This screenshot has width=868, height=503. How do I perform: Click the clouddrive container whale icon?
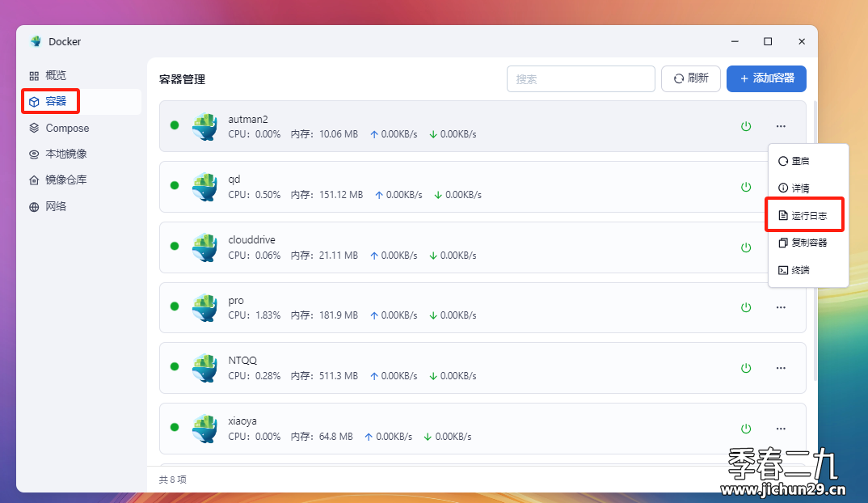(x=204, y=247)
